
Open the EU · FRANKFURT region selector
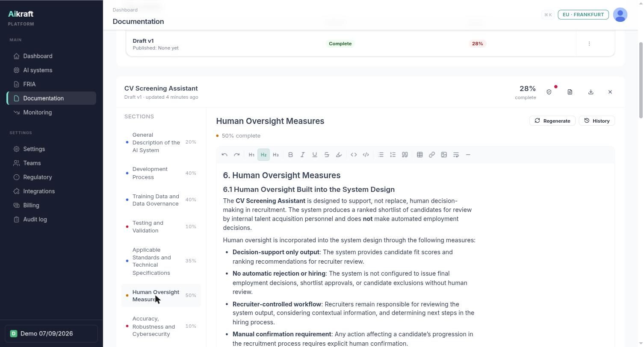point(583,15)
